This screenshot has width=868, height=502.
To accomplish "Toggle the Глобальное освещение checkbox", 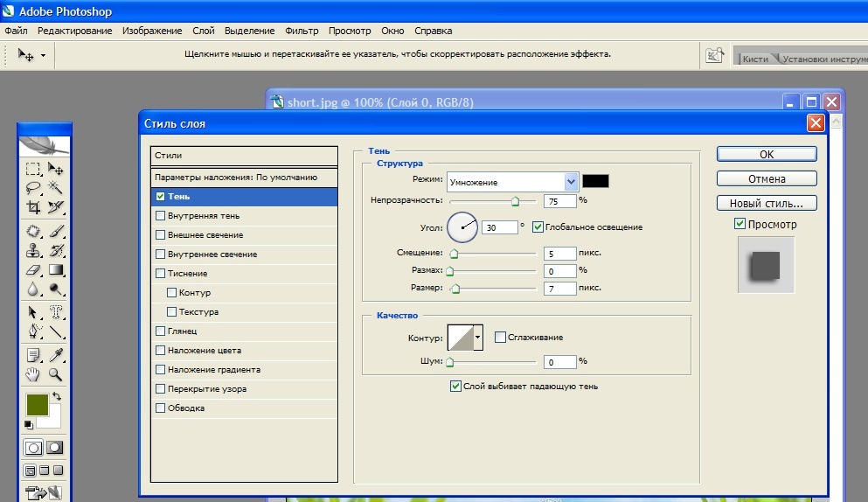I will tap(538, 227).
